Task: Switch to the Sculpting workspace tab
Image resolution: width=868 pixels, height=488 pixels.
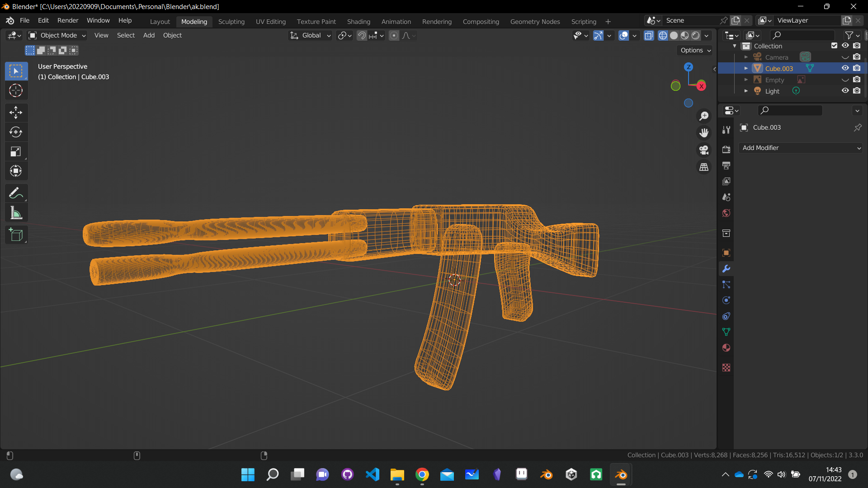Action: [231, 21]
